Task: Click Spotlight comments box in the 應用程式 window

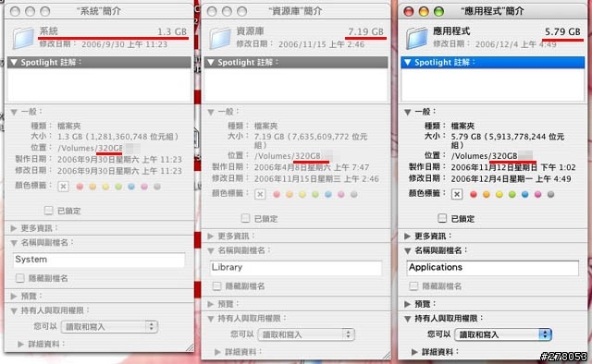Action: (493, 85)
